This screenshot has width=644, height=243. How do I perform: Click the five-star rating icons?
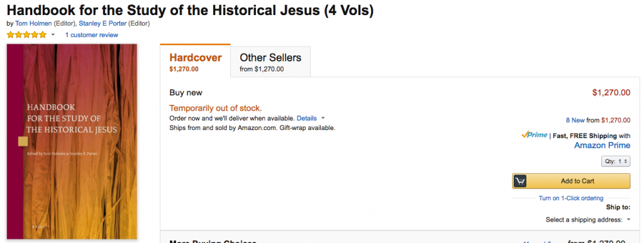(x=26, y=35)
